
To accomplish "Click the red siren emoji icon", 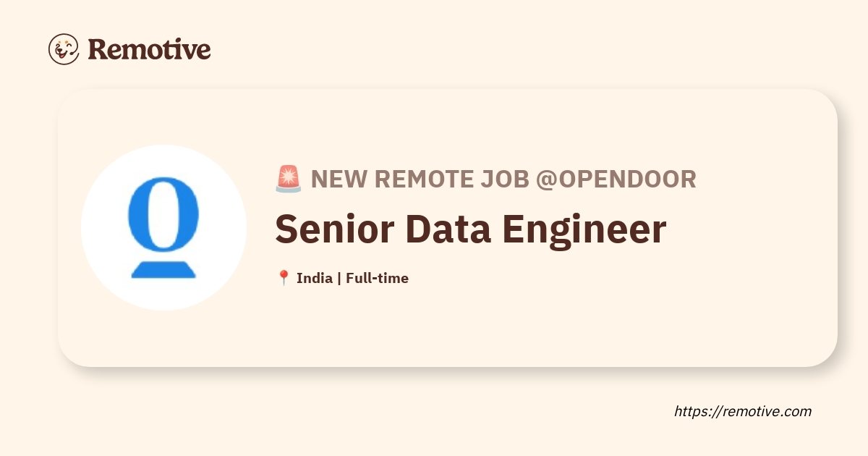I will click(x=288, y=178).
